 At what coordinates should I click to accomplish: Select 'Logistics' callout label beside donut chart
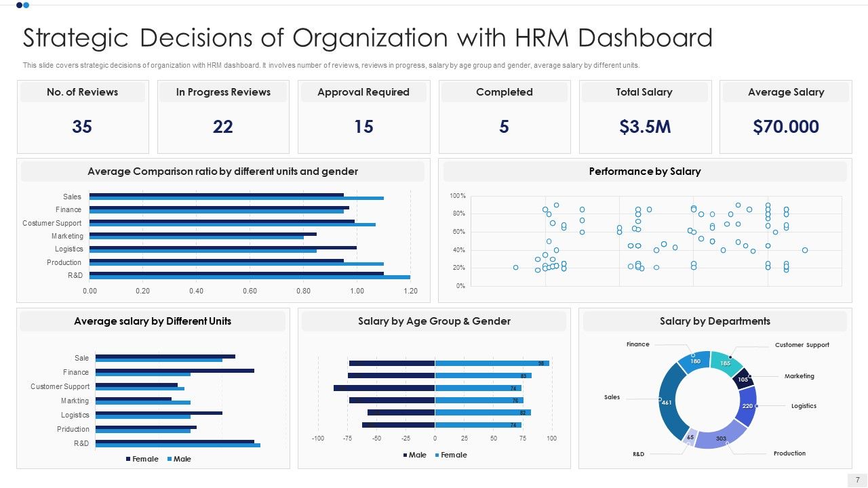click(x=804, y=406)
